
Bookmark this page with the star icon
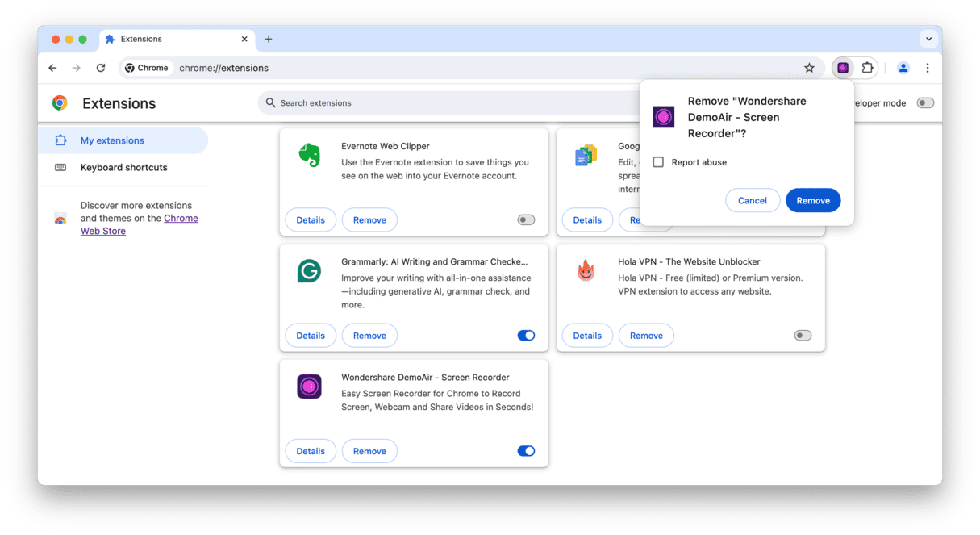809,68
